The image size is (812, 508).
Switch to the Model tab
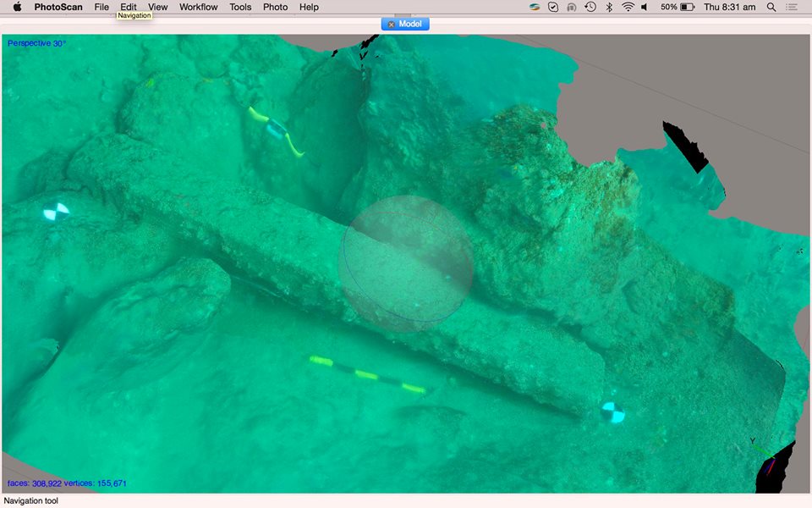click(410, 24)
